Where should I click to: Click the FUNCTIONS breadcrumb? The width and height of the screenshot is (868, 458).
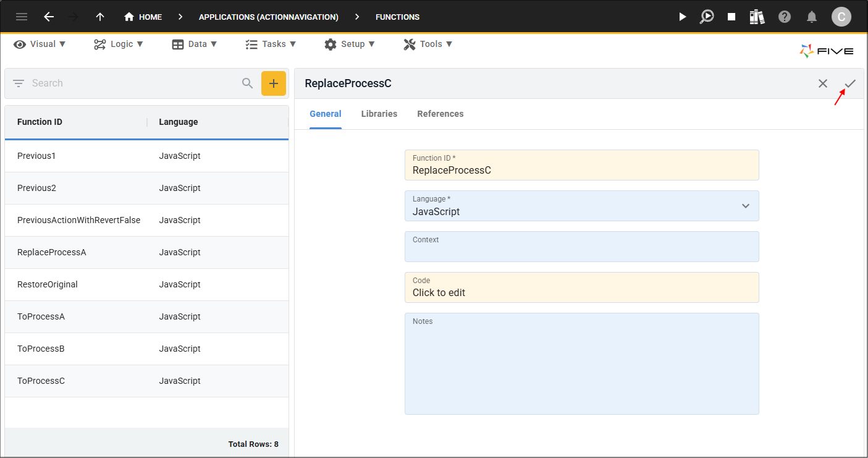tap(397, 17)
